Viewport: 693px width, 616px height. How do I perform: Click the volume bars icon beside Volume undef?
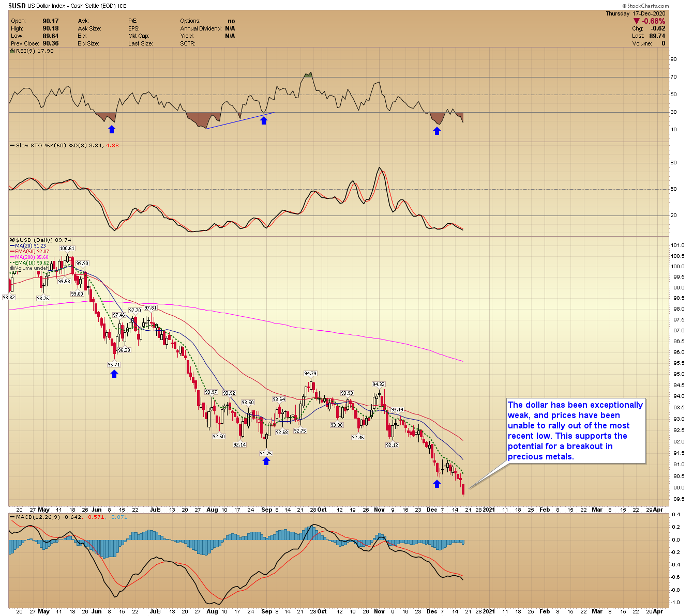point(12,268)
